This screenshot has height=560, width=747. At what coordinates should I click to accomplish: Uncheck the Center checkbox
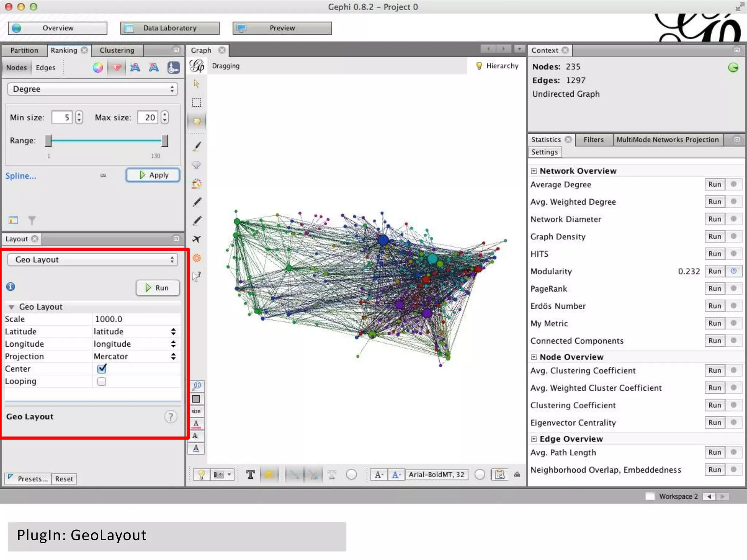tap(102, 369)
